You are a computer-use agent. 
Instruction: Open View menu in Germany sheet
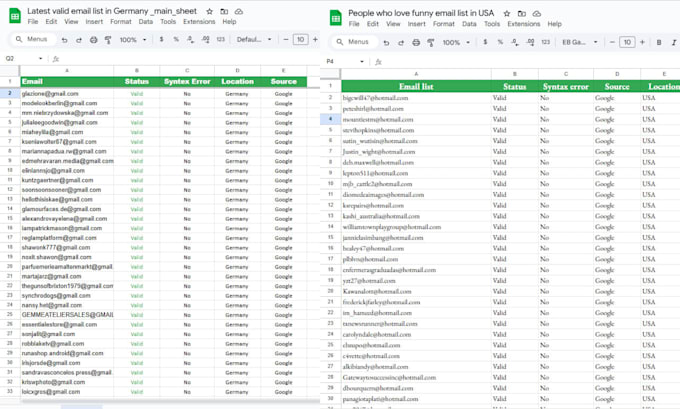pyautogui.click(x=71, y=22)
